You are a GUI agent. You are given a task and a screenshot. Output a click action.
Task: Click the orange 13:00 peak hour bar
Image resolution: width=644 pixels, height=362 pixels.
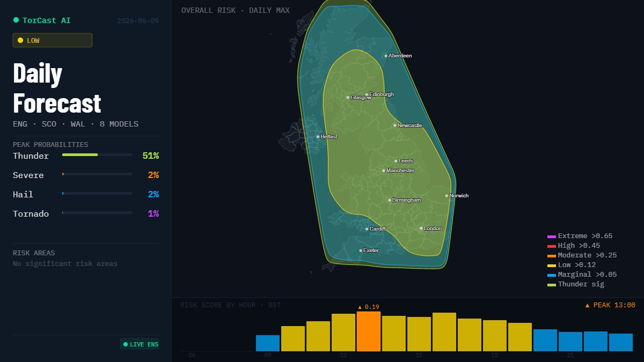tap(369, 331)
